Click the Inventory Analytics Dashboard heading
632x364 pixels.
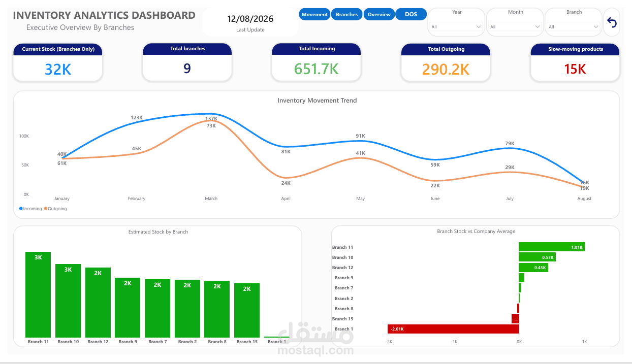pyautogui.click(x=104, y=15)
